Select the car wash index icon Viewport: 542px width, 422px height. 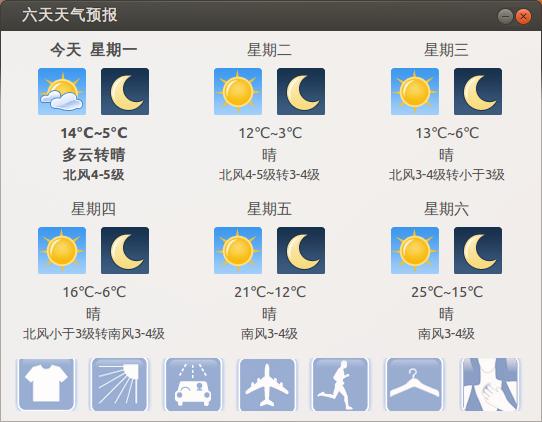[x=193, y=384]
